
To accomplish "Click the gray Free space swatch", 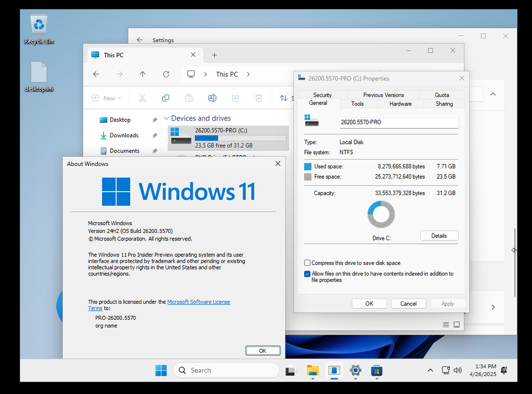I will point(308,176).
